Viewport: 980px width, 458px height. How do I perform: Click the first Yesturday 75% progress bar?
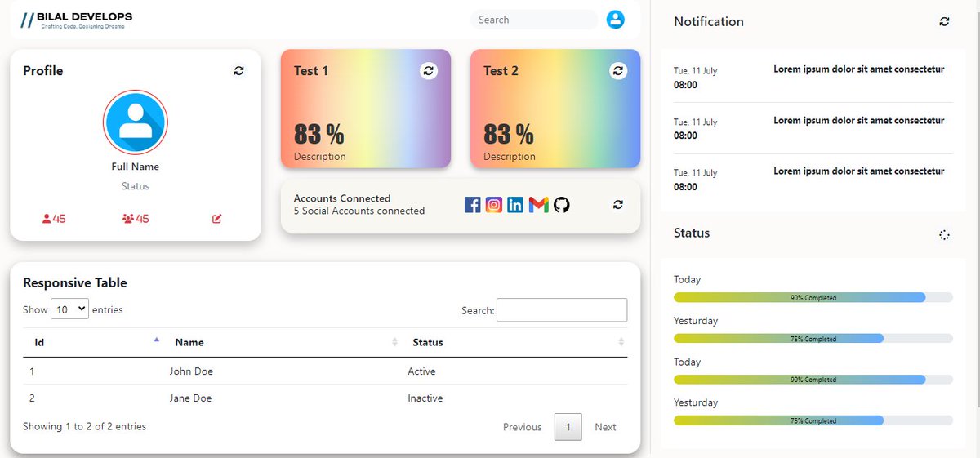[813, 339]
